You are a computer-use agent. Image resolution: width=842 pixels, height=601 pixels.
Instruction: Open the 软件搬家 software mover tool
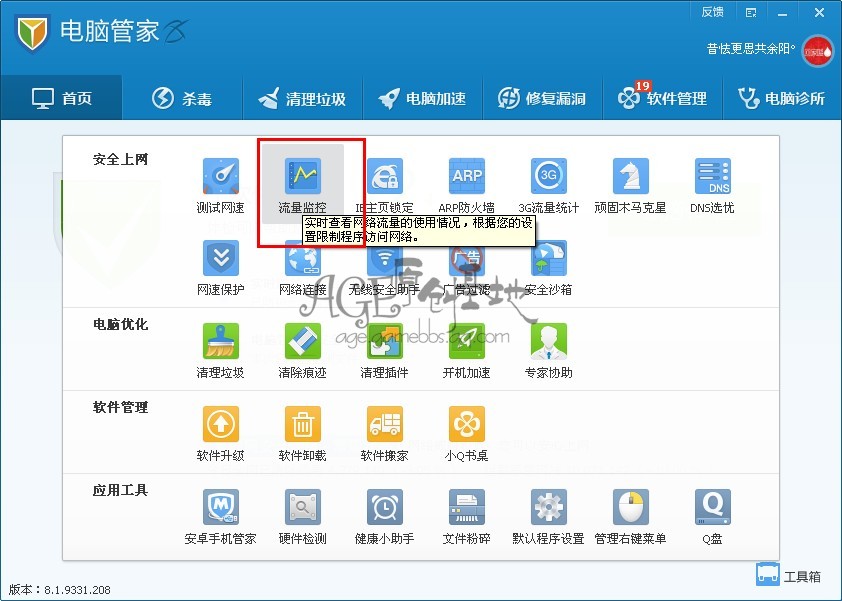pyautogui.click(x=384, y=434)
